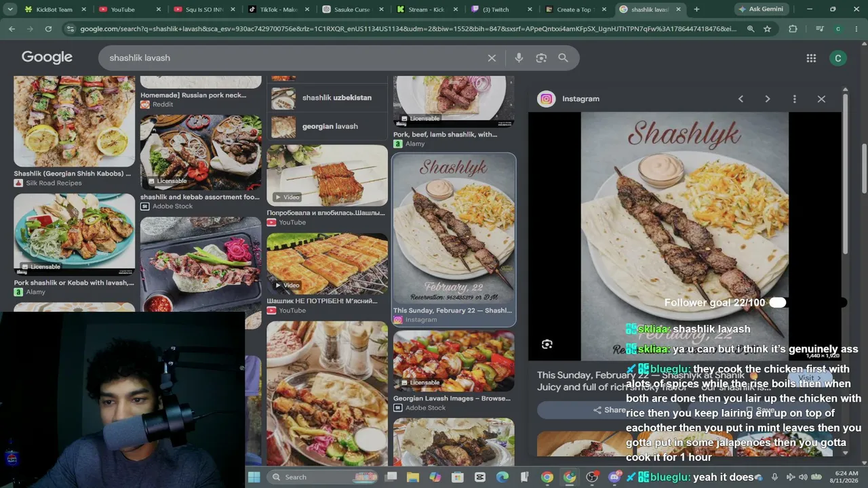Open the Microsoft Store taskbar icon
Screen dimensions: 868x488
tap(458, 477)
